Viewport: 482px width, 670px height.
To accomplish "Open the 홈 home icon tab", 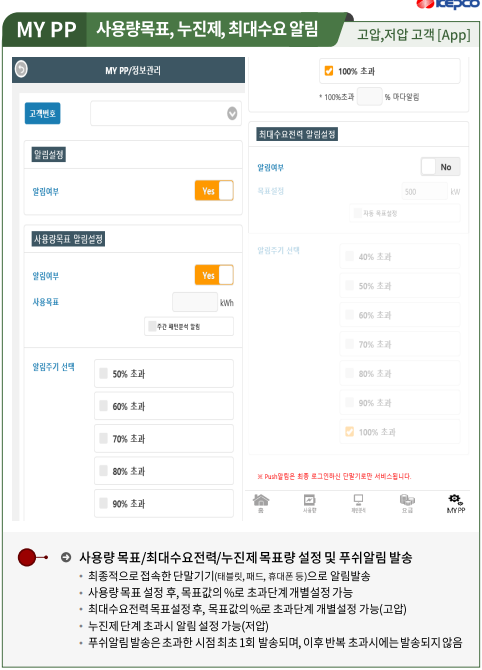I will coord(261,503).
